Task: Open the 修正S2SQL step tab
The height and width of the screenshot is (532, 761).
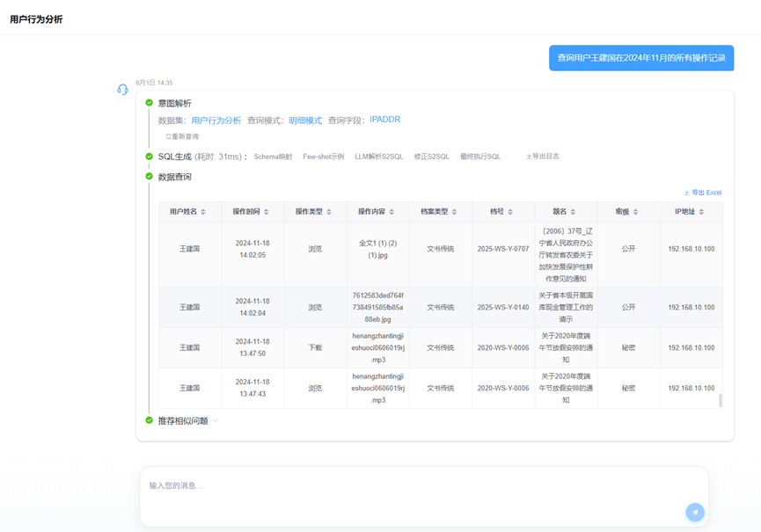Action: tap(431, 157)
